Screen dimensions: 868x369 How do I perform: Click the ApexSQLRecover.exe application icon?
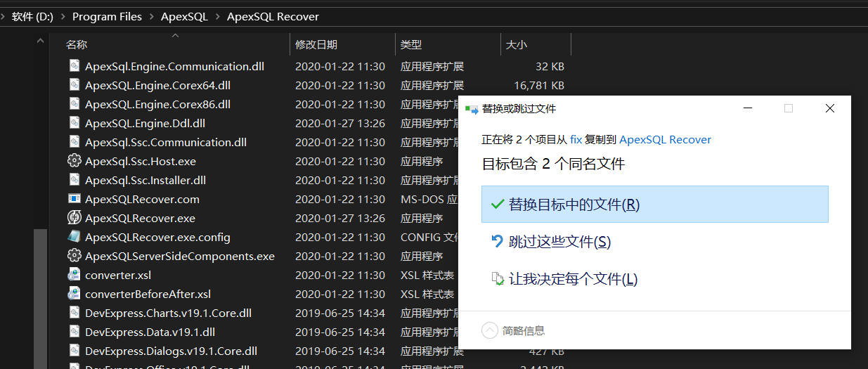click(74, 218)
